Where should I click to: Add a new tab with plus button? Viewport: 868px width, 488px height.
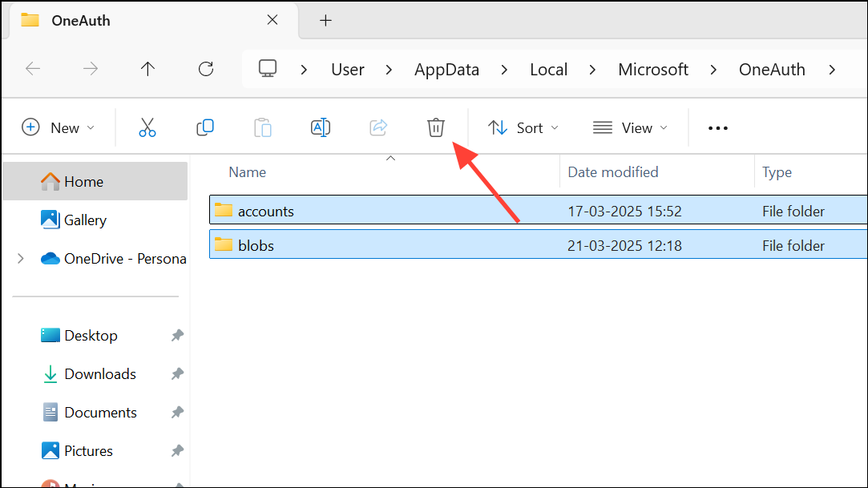pyautogui.click(x=325, y=21)
